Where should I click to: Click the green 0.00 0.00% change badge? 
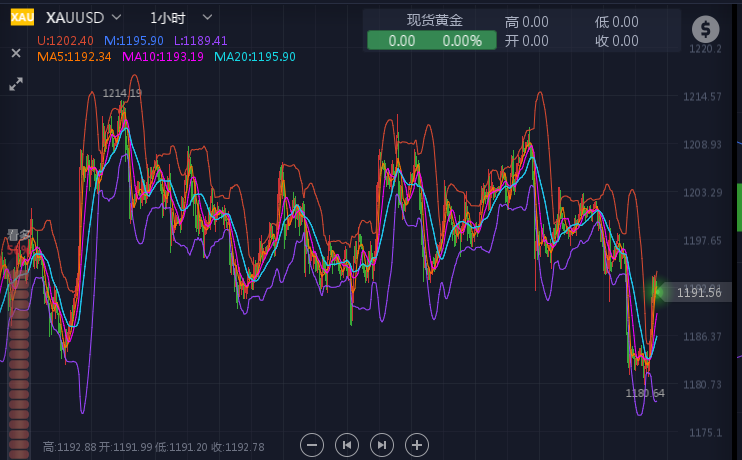(431, 41)
